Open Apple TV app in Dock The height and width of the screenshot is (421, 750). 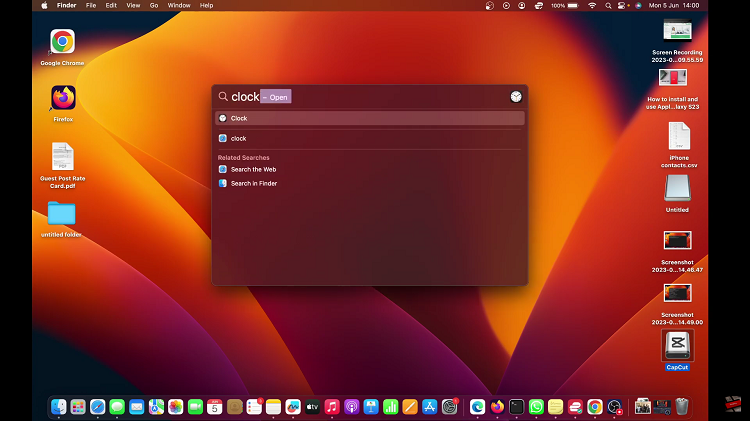click(312, 407)
